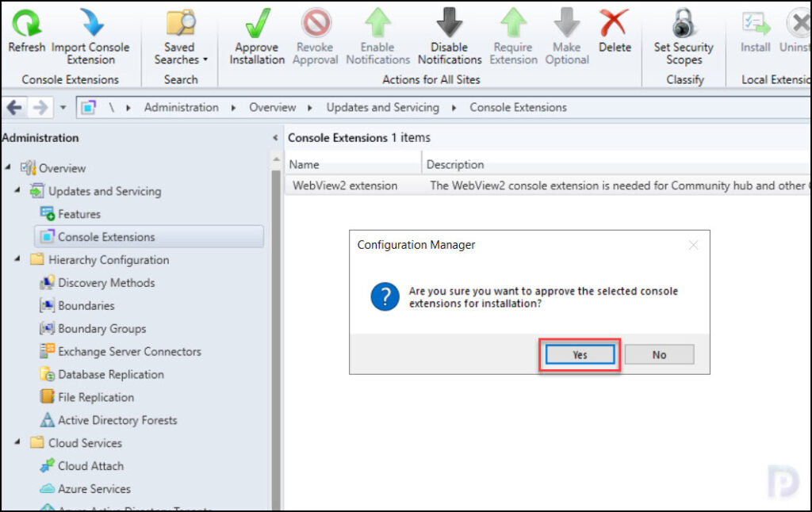Select Cloud Services folder
812x512 pixels.
(x=85, y=443)
